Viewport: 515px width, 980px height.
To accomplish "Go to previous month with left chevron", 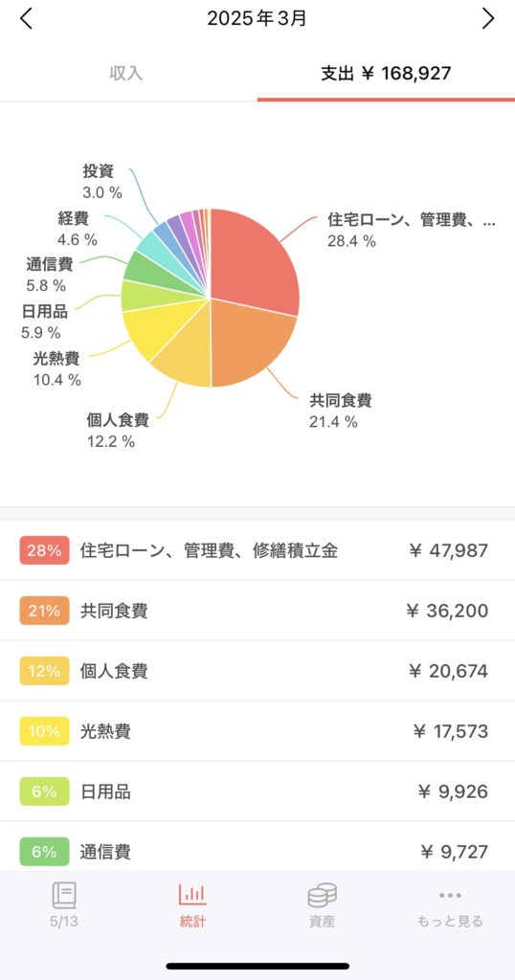I will tap(26, 19).
